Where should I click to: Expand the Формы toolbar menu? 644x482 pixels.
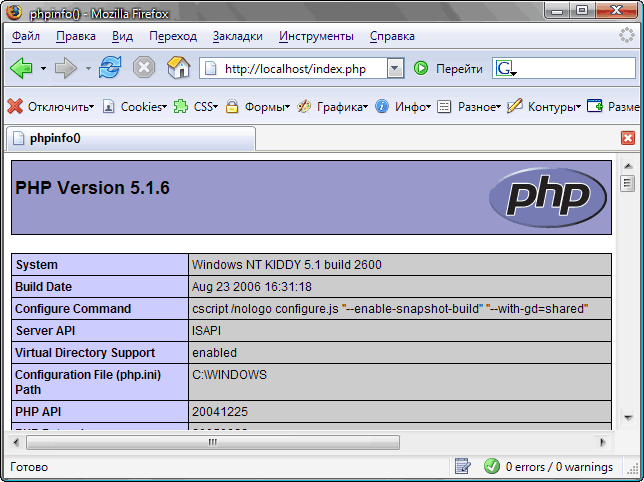(267, 107)
